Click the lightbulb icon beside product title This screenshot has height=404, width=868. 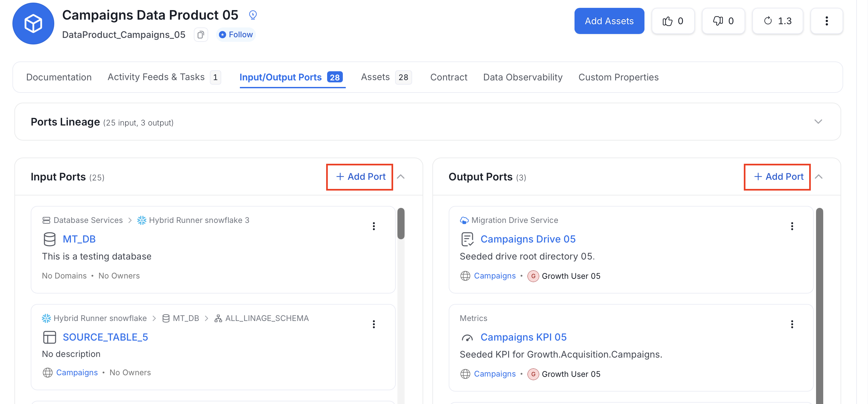pos(253,15)
